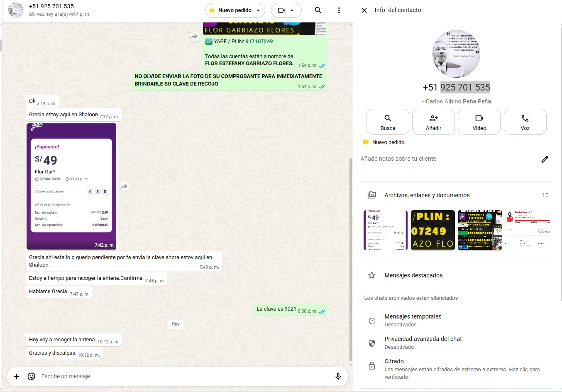Record a voice message with microphone
562x392 pixels.
point(338,376)
